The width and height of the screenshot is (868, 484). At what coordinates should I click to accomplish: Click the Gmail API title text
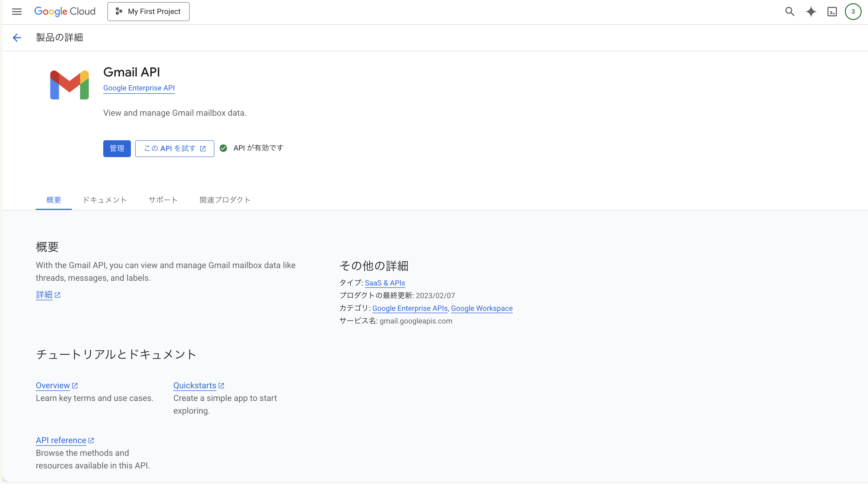(x=131, y=72)
